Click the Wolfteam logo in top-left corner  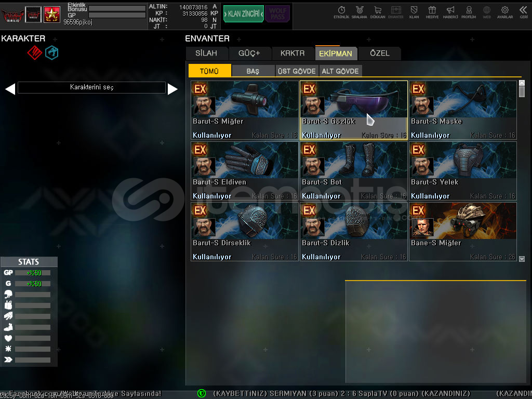(12, 15)
